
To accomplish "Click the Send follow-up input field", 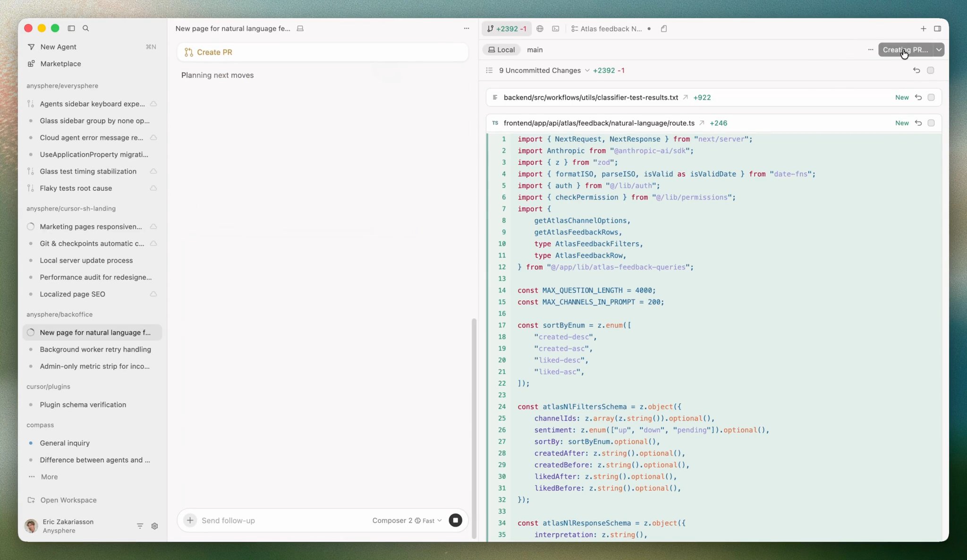I will (x=260, y=520).
